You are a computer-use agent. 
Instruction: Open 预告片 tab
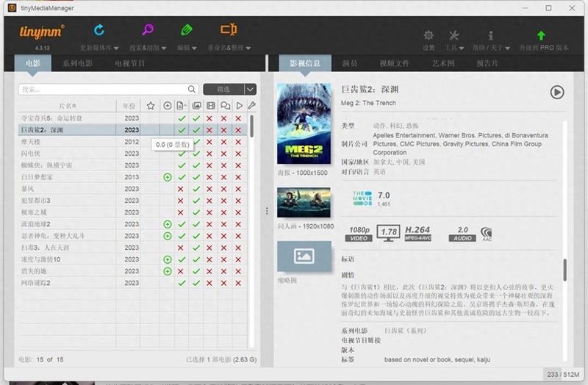[x=487, y=63]
